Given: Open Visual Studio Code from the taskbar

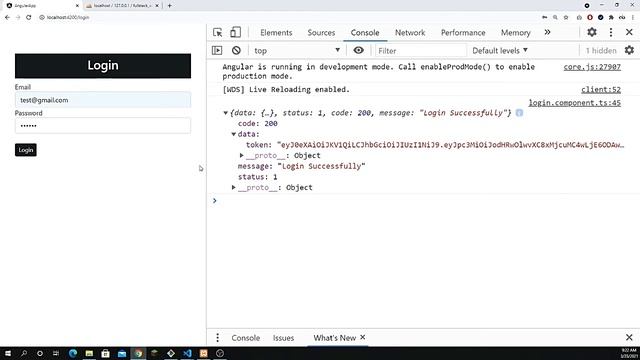Looking at the screenshot, I should (x=187, y=353).
